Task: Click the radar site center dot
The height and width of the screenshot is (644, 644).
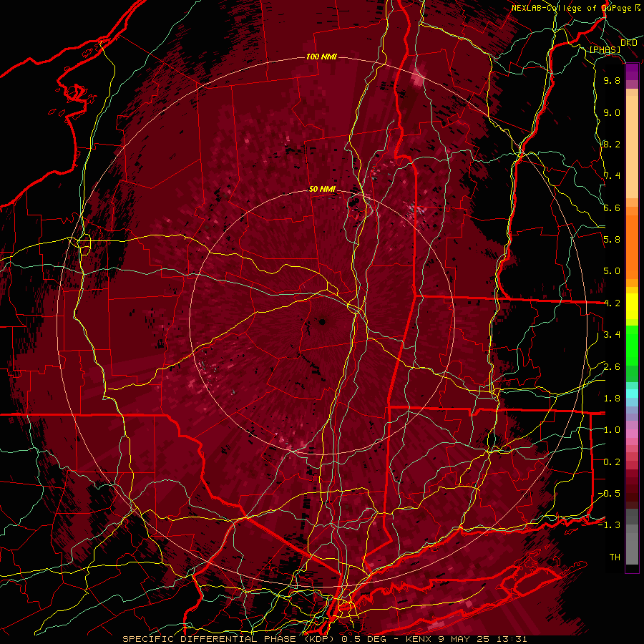Action: [x=322, y=322]
